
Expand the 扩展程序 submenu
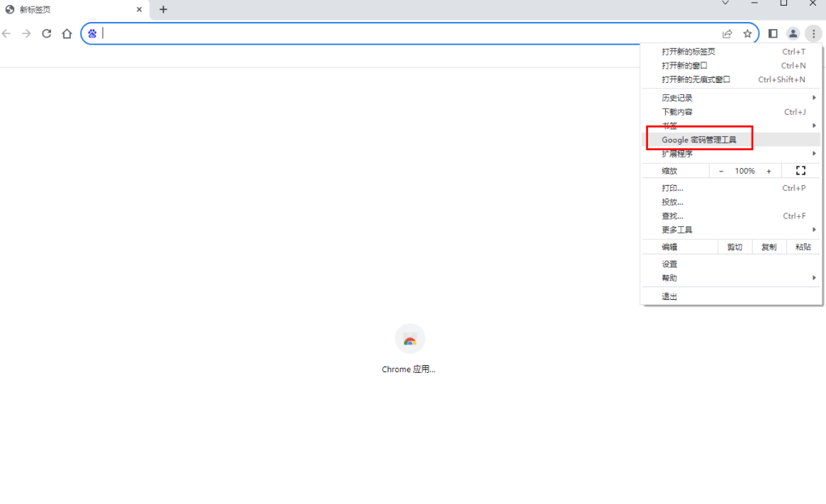pos(731,154)
